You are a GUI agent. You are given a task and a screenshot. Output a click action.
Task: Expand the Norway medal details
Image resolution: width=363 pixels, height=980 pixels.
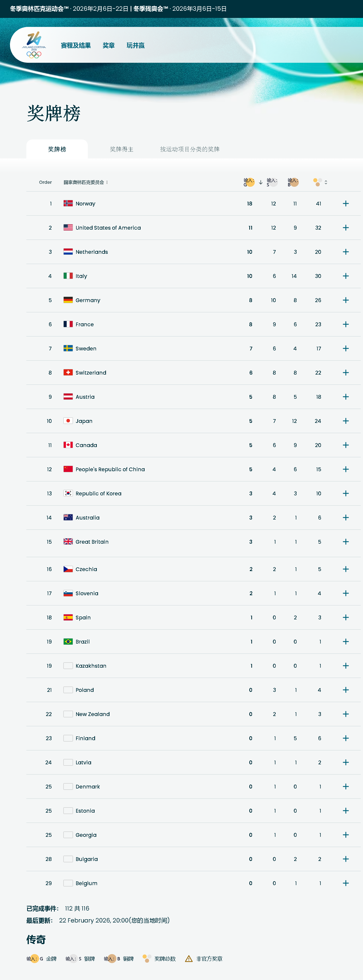pos(346,203)
